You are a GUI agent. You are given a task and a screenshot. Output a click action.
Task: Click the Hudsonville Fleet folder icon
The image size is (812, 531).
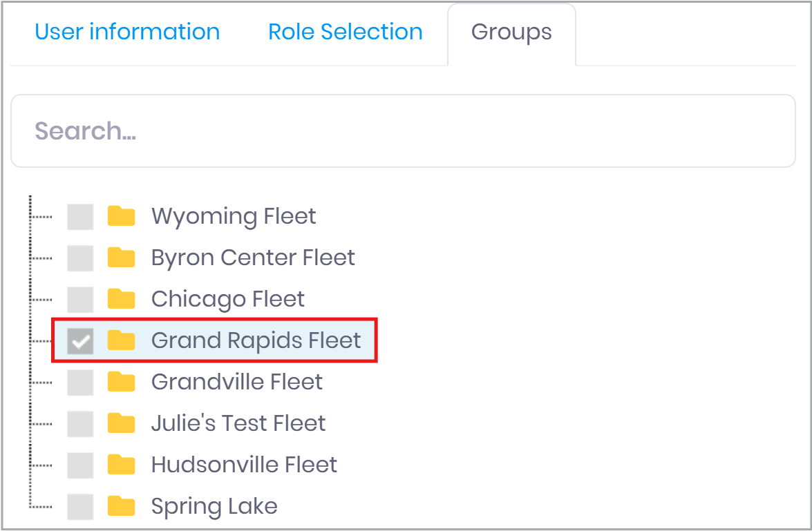click(121, 465)
